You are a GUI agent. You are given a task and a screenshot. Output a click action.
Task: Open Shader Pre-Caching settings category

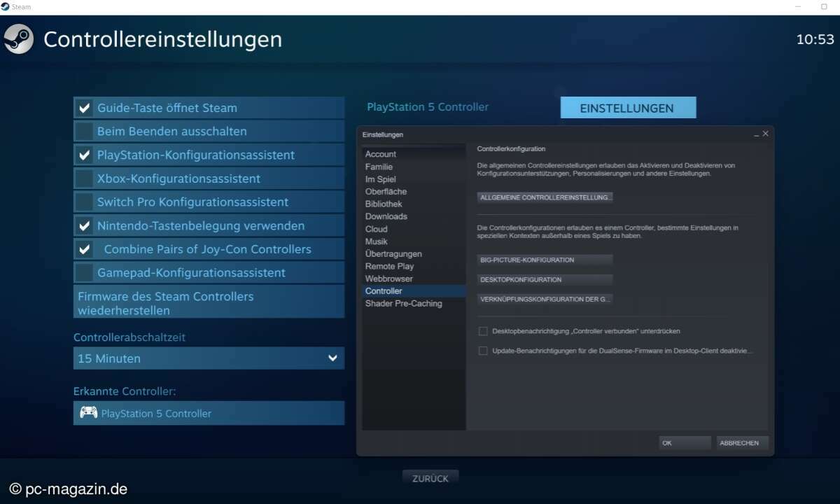pos(414,303)
